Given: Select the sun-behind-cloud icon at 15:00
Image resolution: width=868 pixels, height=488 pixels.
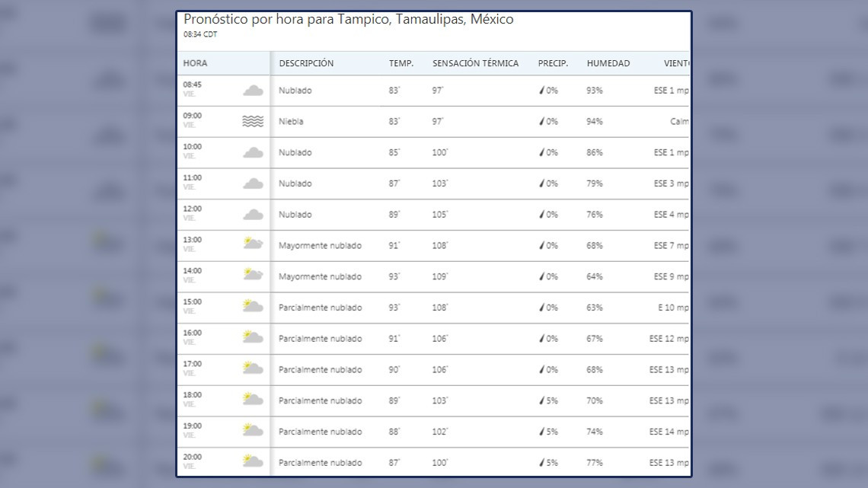Looking at the screenshot, I should [251, 307].
